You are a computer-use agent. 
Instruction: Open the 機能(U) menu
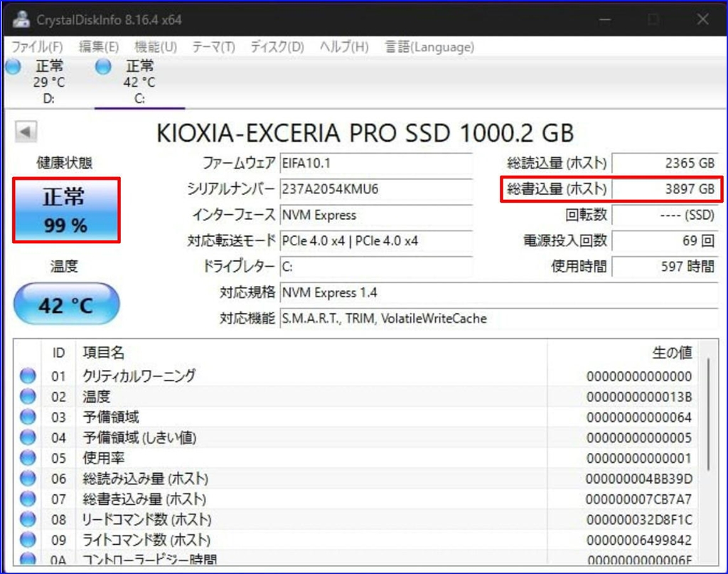click(156, 47)
